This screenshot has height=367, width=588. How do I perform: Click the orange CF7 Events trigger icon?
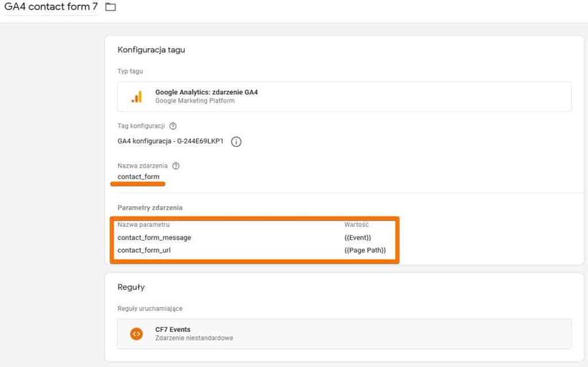136,334
